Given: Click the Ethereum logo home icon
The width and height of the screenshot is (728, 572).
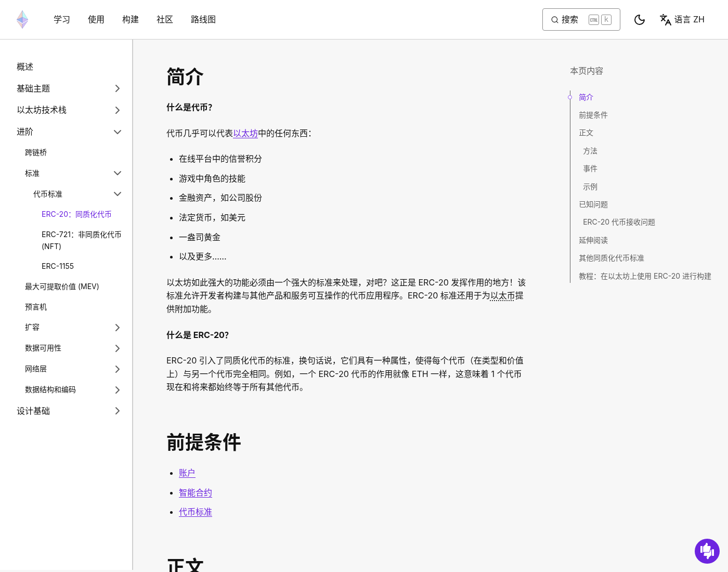Looking at the screenshot, I should click(x=22, y=19).
